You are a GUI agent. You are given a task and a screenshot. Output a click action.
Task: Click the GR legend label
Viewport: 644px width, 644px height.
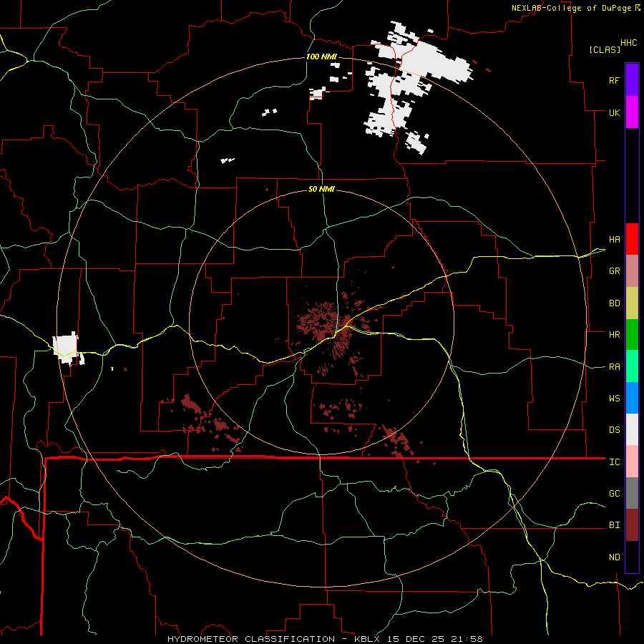614,271
